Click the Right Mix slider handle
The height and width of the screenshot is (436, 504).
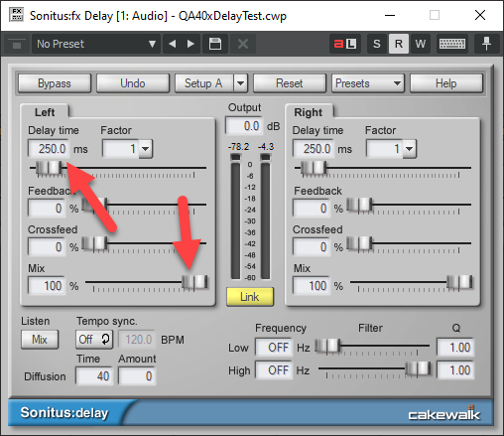[459, 282]
